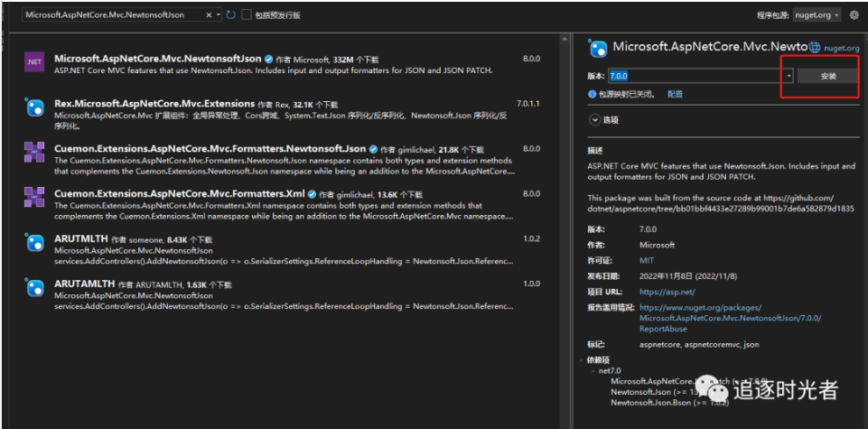Open the MIT license link

click(x=647, y=260)
